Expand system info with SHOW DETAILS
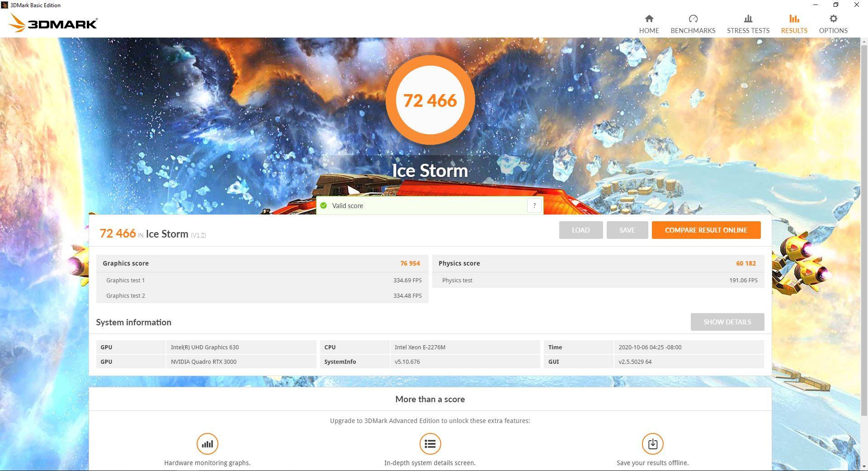 pos(727,322)
